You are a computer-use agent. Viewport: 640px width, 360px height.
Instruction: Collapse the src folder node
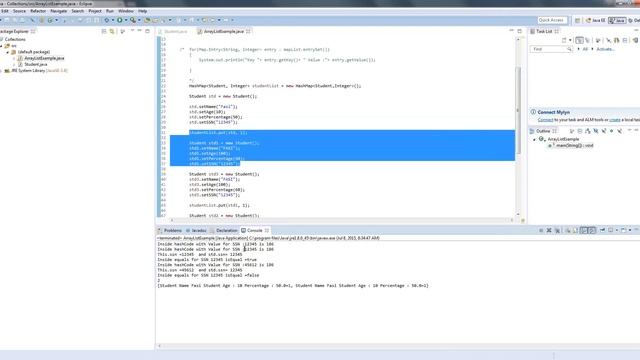tap(2, 46)
